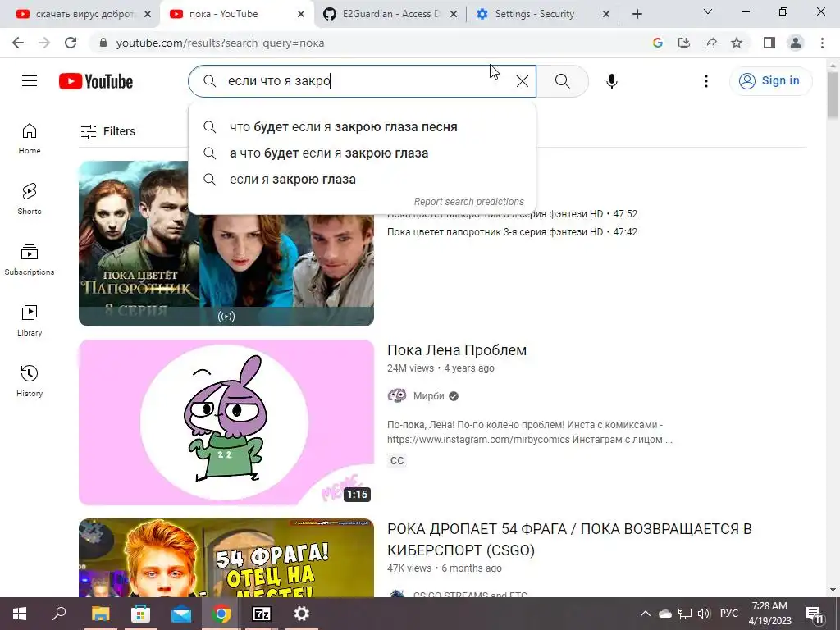Select suggestion 'если я закрою глаза'
This screenshot has width=840, height=630.
[x=362, y=180]
